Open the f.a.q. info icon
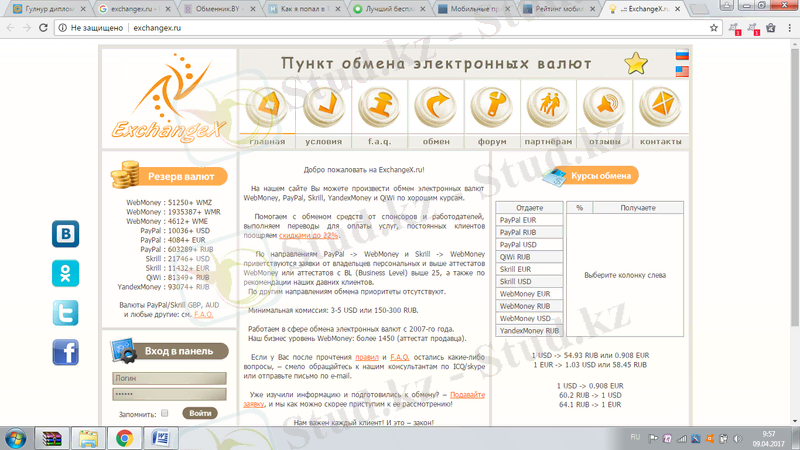The height and width of the screenshot is (450, 800). click(379, 107)
